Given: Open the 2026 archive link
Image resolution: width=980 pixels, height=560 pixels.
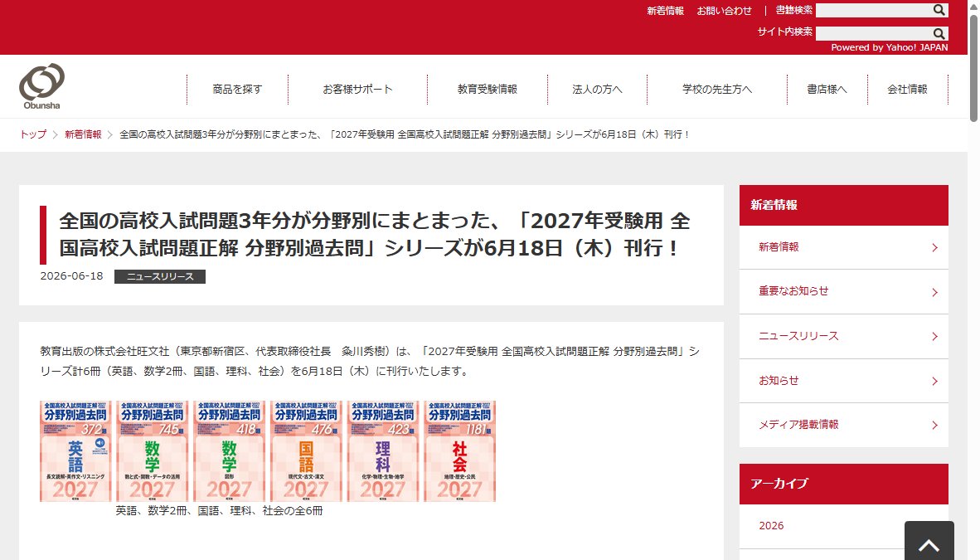Looking at the screenshot, I should (x=770, y=526).
